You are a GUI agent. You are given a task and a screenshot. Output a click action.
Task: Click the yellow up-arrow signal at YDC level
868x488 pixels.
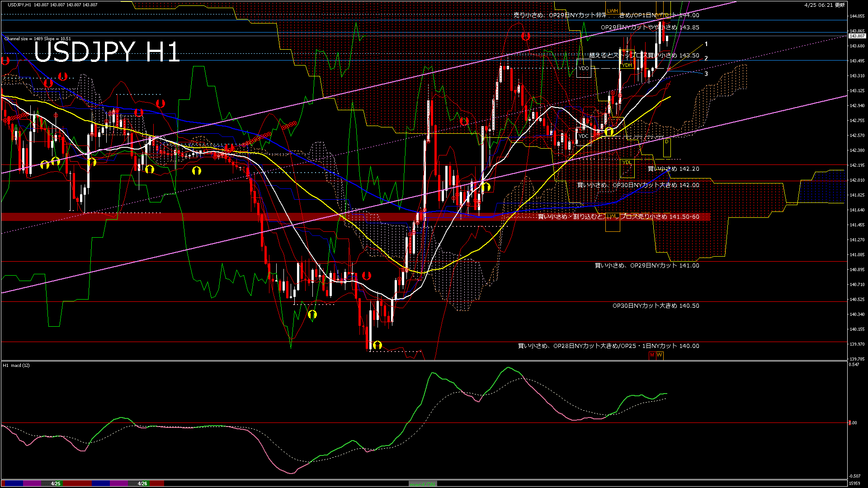point(609,131)
